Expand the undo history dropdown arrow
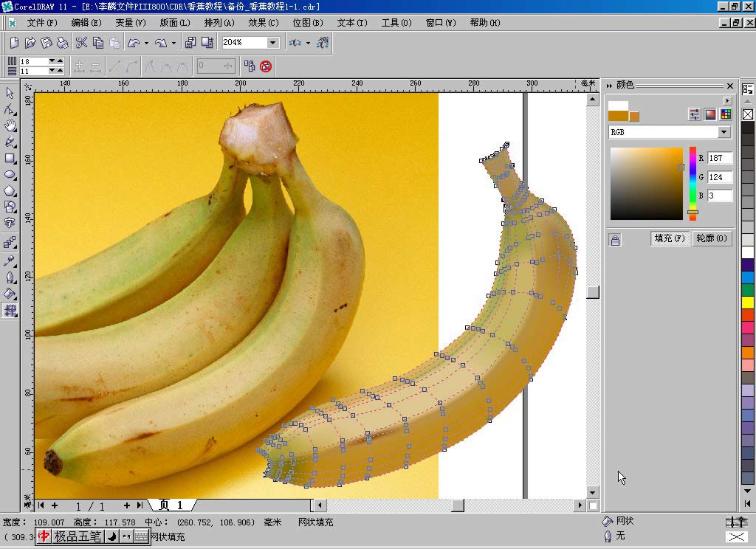 146,43
